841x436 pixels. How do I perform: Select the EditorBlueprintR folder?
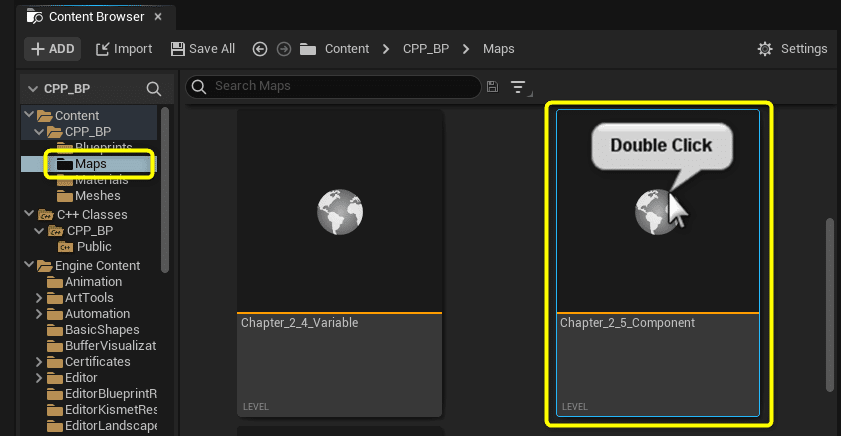(102, 394)
